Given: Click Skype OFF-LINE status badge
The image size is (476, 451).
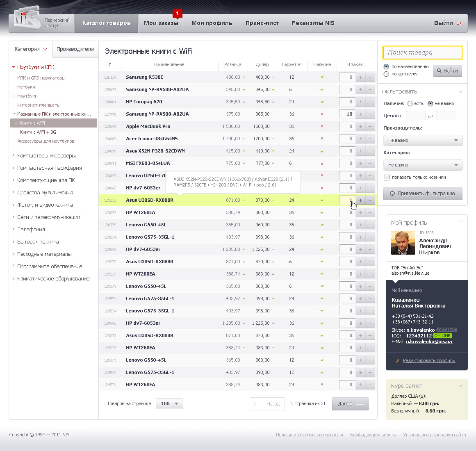Looking at the screenshot, I should point(446,330).
